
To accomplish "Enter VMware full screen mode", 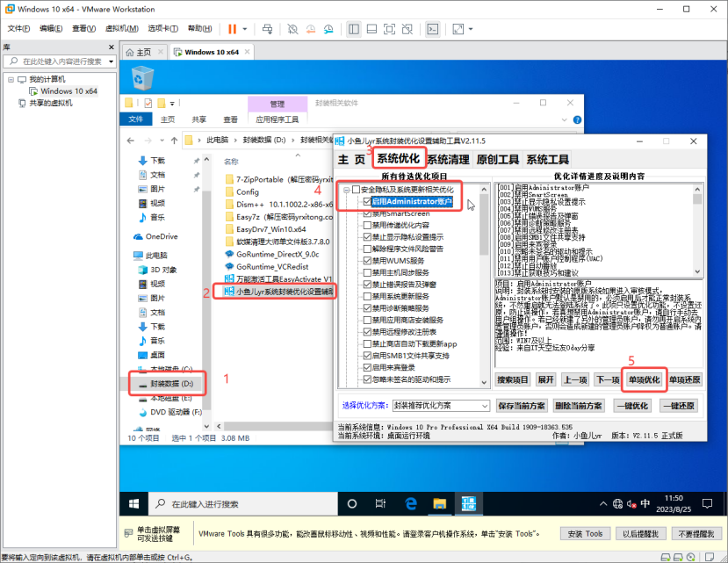I will [x=389, y=29].
